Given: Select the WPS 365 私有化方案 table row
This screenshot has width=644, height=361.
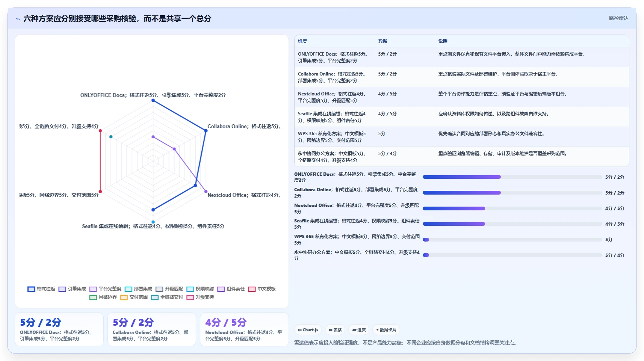Looking at the screenshot, I should click(461, 137).
